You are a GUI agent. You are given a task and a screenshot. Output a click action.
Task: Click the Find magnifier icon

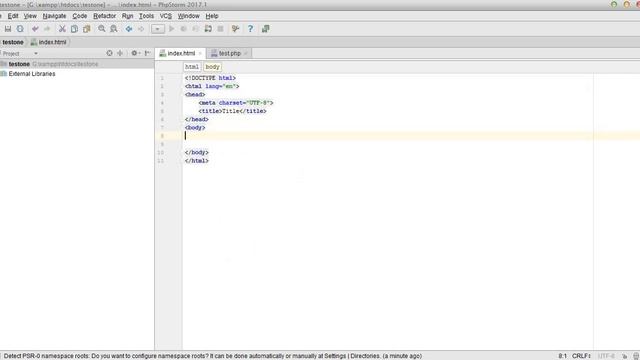coord(102,29)
